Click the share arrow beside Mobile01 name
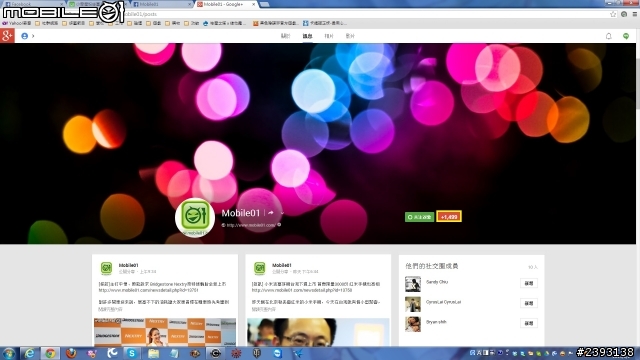 coord(271,213)
